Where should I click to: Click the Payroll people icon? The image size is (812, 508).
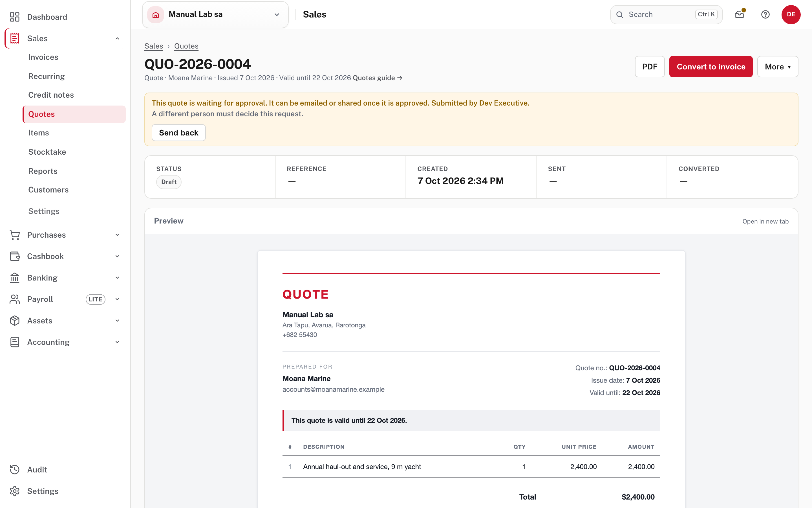pos(14,299)
